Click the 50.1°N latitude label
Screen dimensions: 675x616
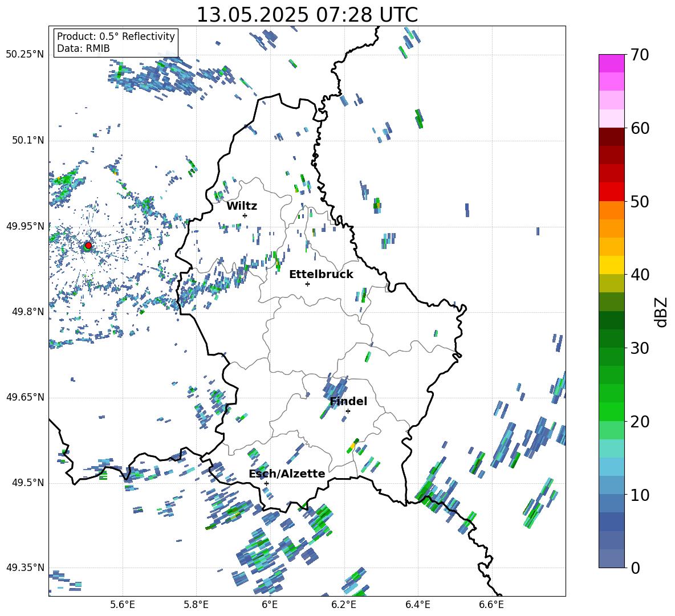(x=27, y=140)
